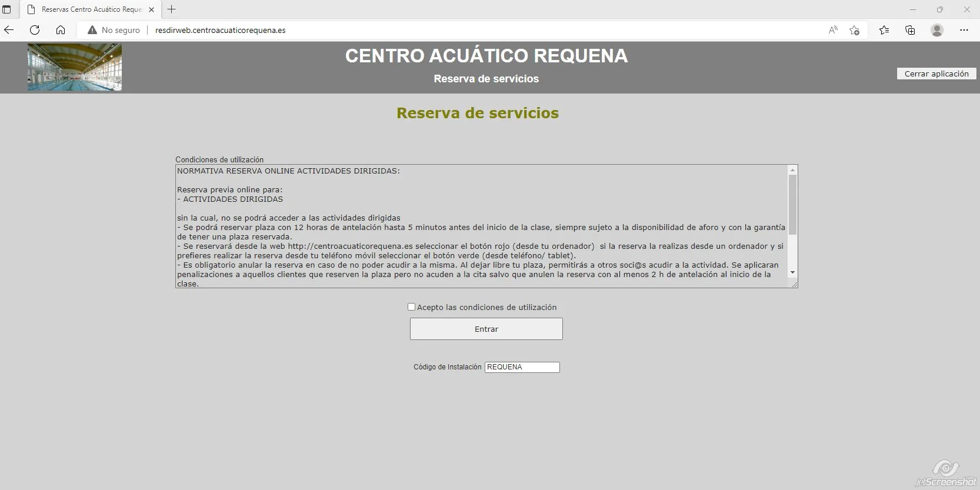Activate the Read aloud icon
This screenshot has width=980, height=490.
[833, 30]
